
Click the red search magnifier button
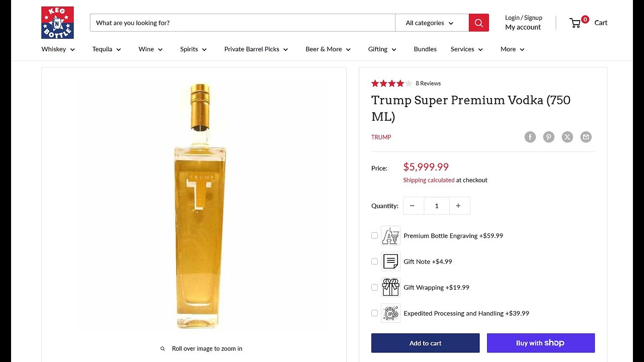[478, 23]
